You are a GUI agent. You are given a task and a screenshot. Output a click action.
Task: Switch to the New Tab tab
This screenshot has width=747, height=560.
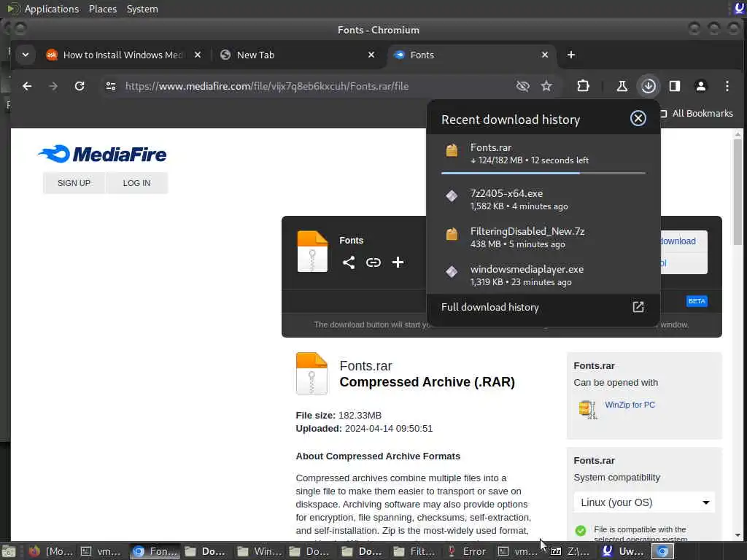click(297, 55)
